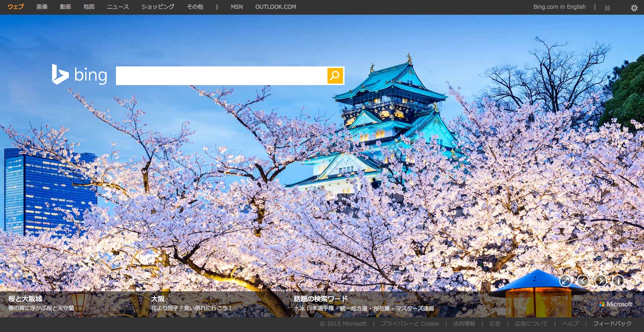This screenshot has height=332, width=644.
Task: Open the 地図 tab
Action: [89, 7]
